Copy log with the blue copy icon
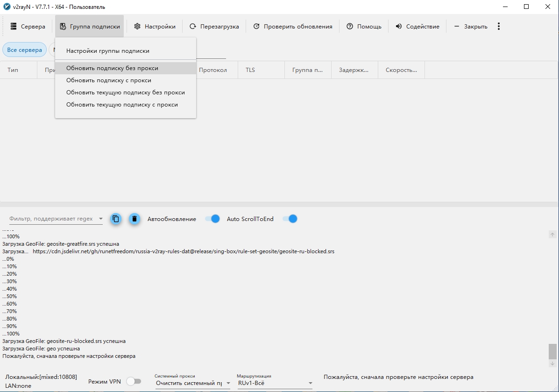 116,219
